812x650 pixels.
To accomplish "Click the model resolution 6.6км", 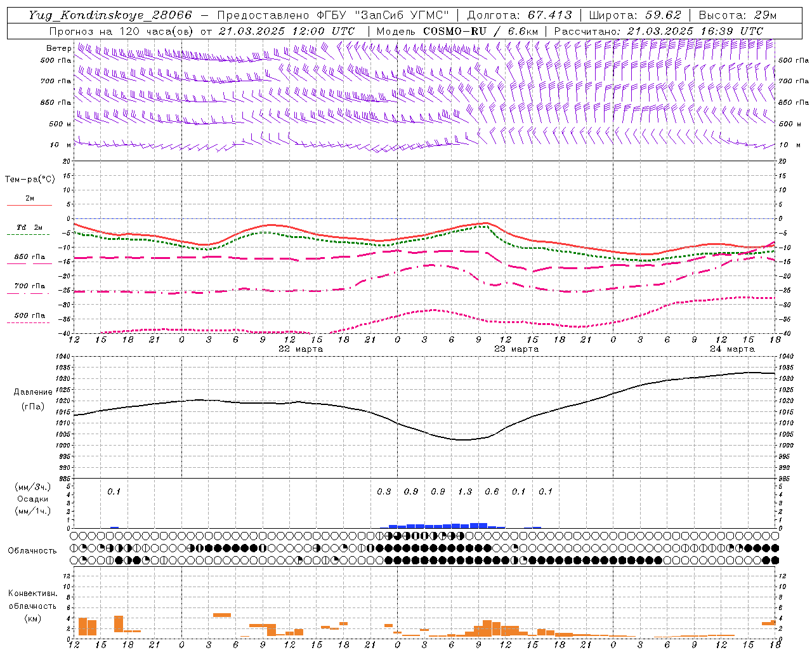I will (x=523, y=31).
